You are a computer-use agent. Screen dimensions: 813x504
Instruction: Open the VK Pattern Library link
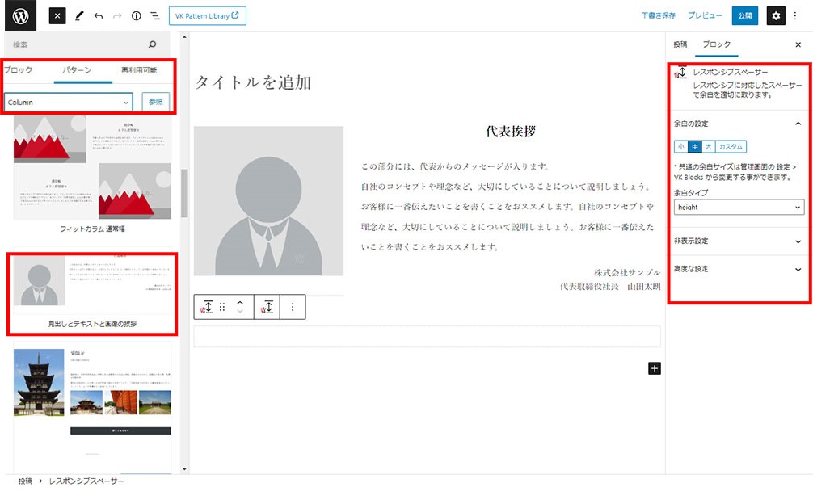coord(207,16)
